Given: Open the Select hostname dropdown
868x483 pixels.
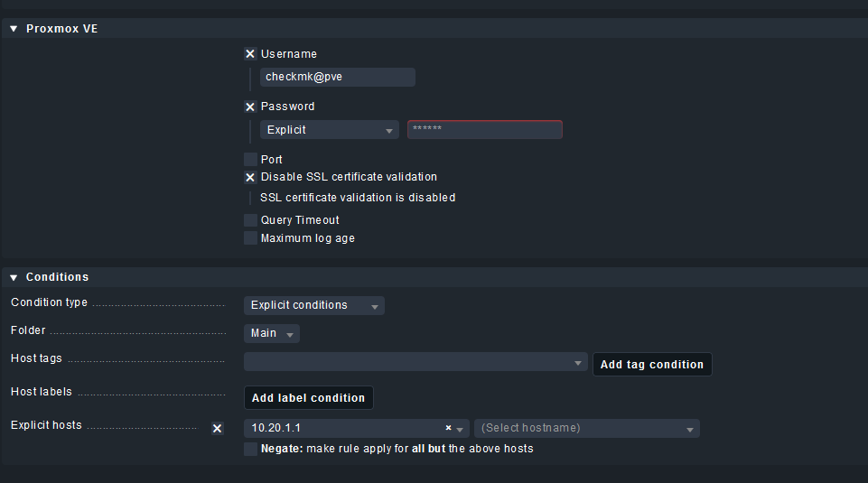Looking at the screenshot, I should [x=587, y=428].
